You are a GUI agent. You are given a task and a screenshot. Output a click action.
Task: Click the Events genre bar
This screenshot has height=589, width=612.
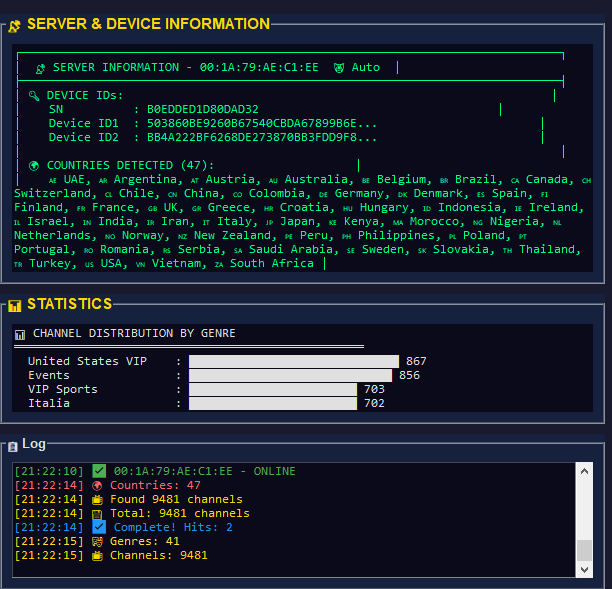[290, 375]
